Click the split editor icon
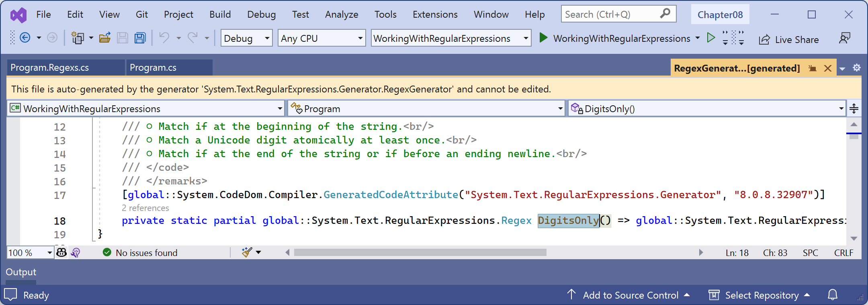Image resolution: width=868 pixels, height=305 pixels. (854, 108)
